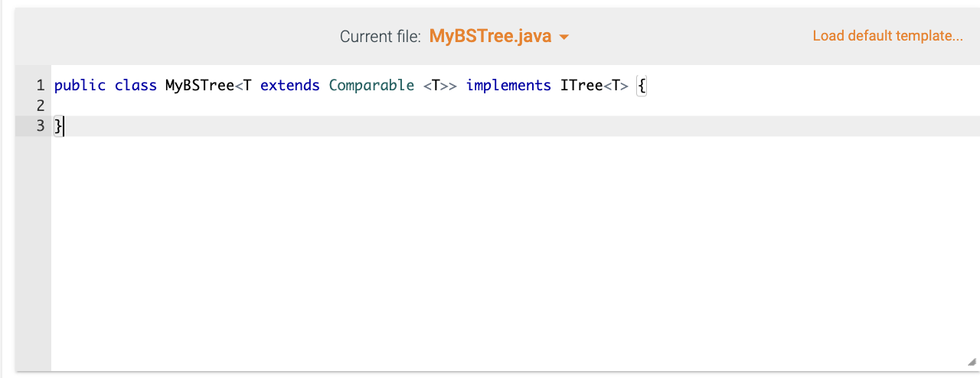Open the MyBSTree.java file selector
Screen dimensions: 980x378
(x=498, y=36)
